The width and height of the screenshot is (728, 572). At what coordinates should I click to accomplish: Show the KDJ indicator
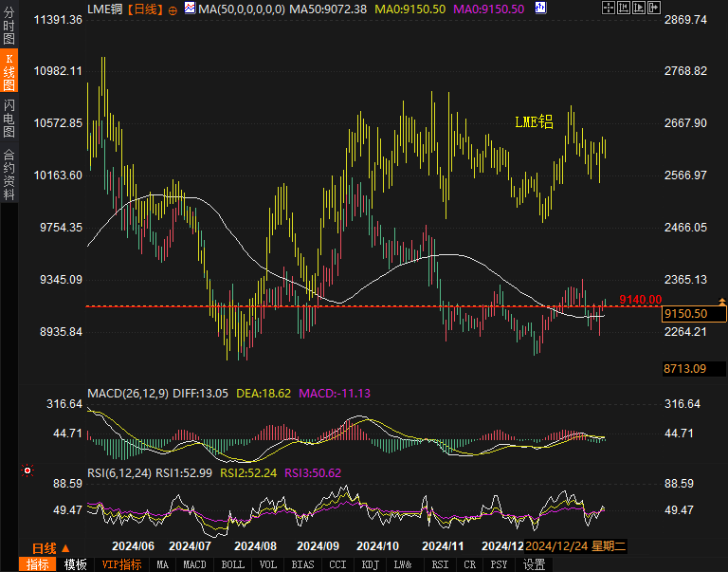point(370,564)
